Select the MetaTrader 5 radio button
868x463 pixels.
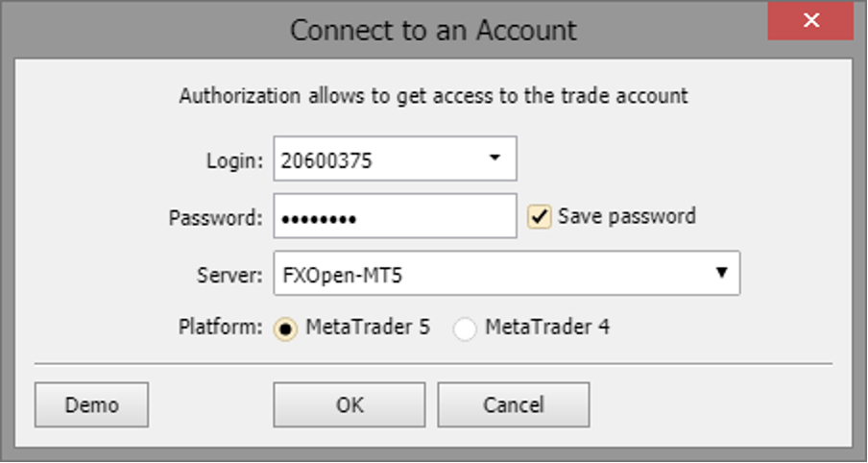pyautogui.click(x=285, y=329)
